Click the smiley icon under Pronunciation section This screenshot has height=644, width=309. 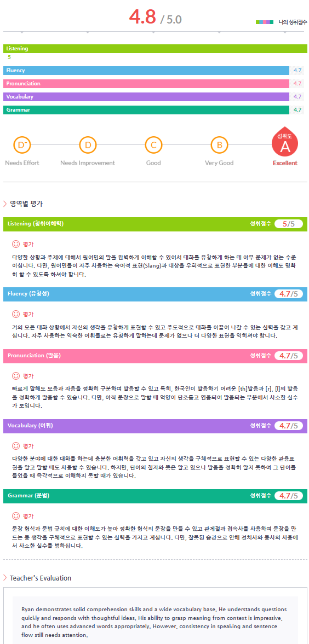pyautogui.click(x=16, y=375)
